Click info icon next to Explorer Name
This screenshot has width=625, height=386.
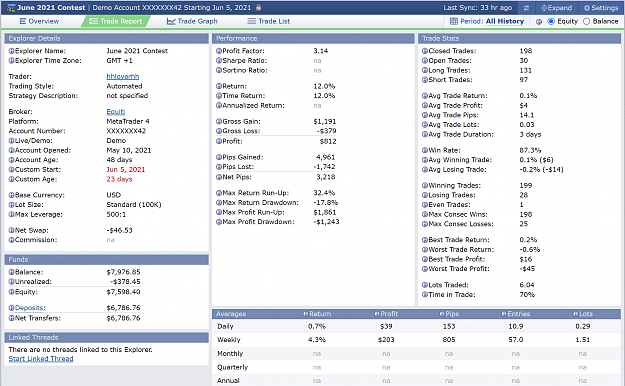pyautogui.click(x=12, y=51)
